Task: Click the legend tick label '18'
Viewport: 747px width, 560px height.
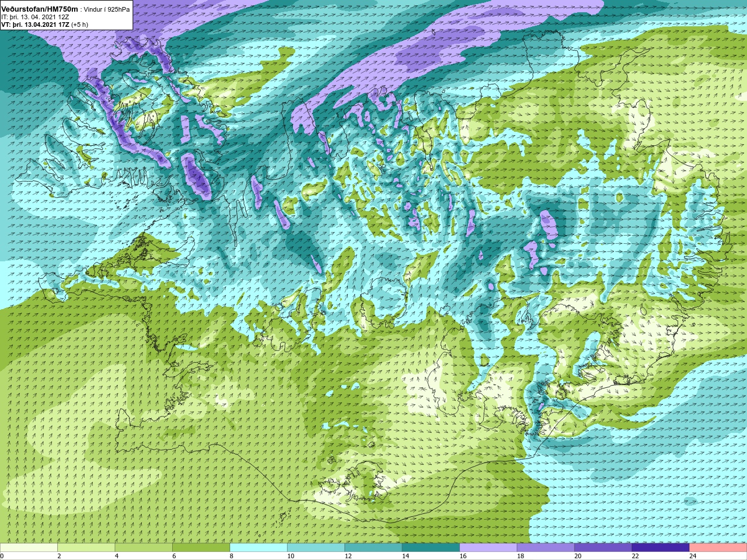Action: (521, 556)
